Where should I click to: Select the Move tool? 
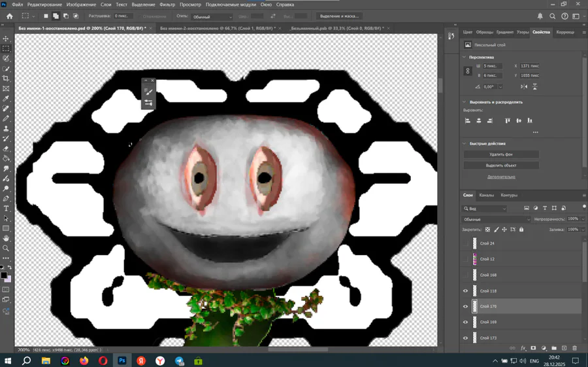(x=6, y=39)
